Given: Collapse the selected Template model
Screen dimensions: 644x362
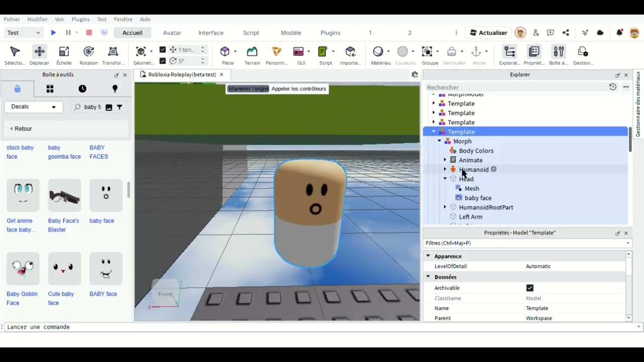Looking at the screenshot, I should [434, 132].
